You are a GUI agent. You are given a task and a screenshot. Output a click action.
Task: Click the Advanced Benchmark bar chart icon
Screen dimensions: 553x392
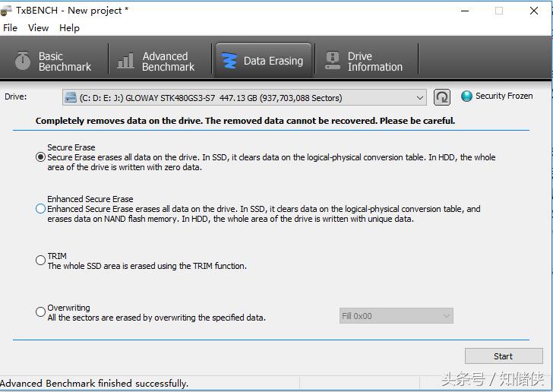(x=125, y=62)
